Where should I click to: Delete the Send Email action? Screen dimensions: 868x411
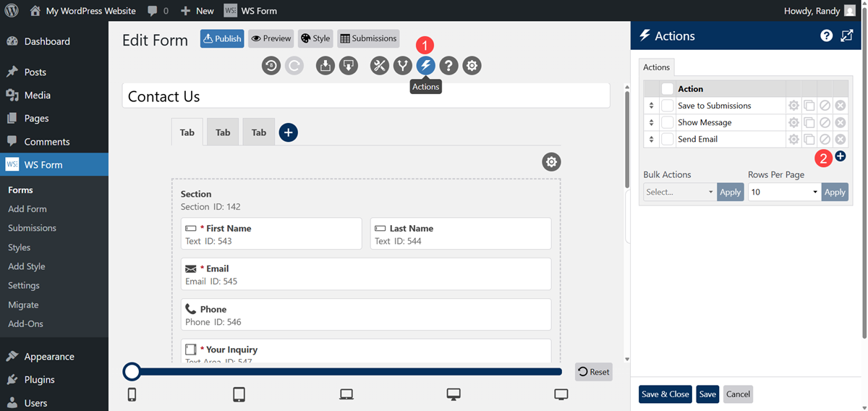coord(840,140)
